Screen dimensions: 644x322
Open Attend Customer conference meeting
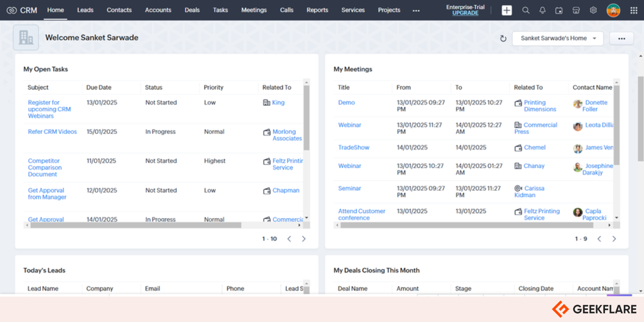(361, 214)
